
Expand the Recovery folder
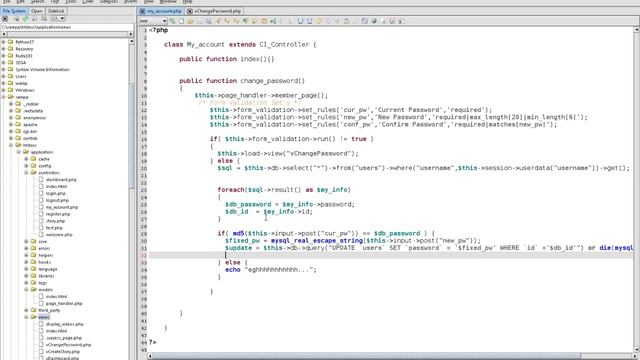[4, 49]
